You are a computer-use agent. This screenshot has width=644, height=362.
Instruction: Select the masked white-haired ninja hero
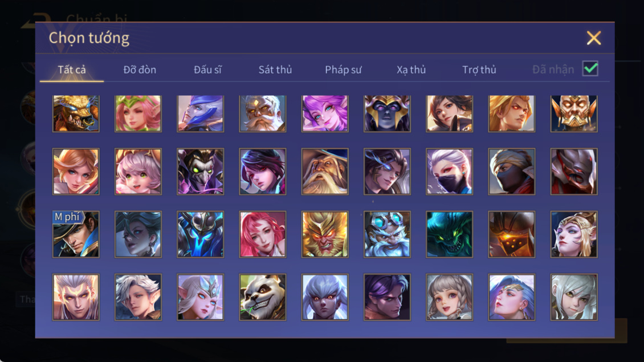[x=449, y=172]
